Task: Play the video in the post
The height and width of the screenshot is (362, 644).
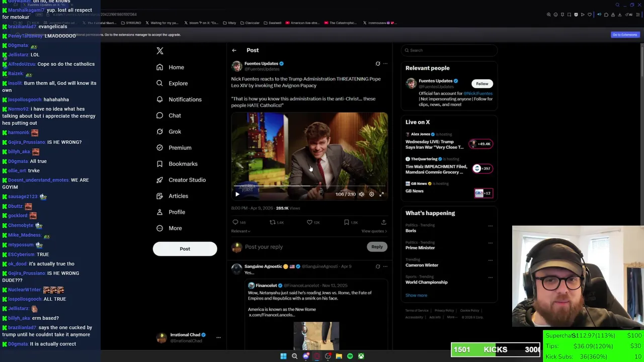Action: pyautogui.click(x=237, y=194)
